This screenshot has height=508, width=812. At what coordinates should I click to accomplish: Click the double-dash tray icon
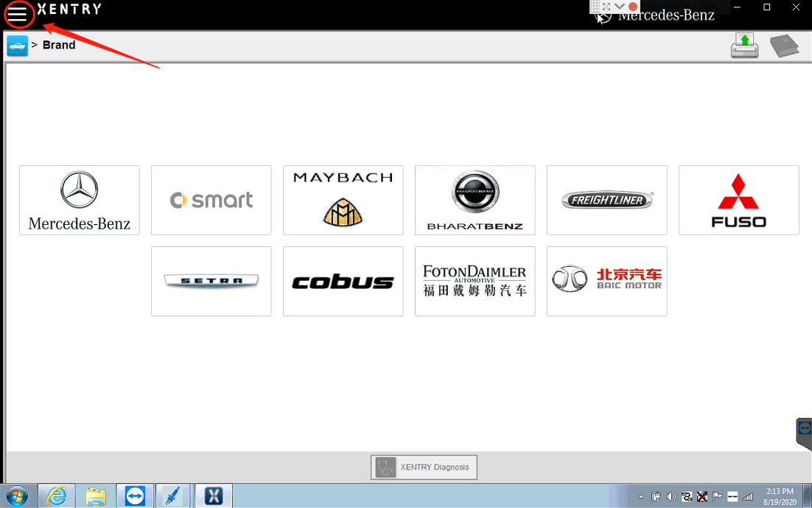point(732,497)
